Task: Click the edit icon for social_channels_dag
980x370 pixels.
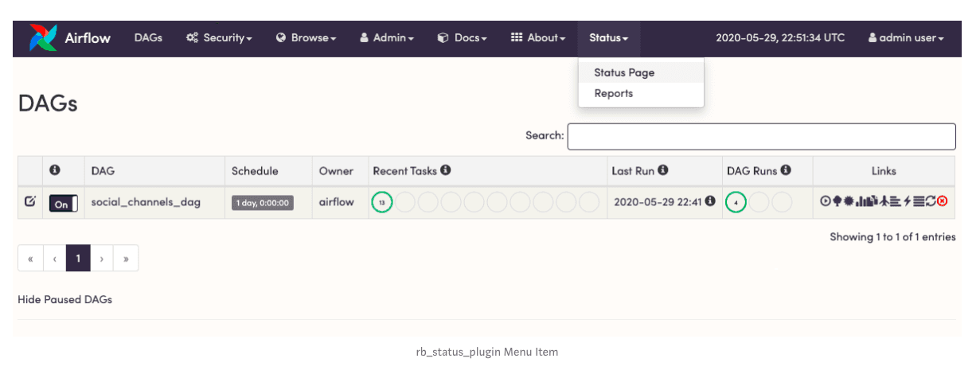Action: coord(30,202)
